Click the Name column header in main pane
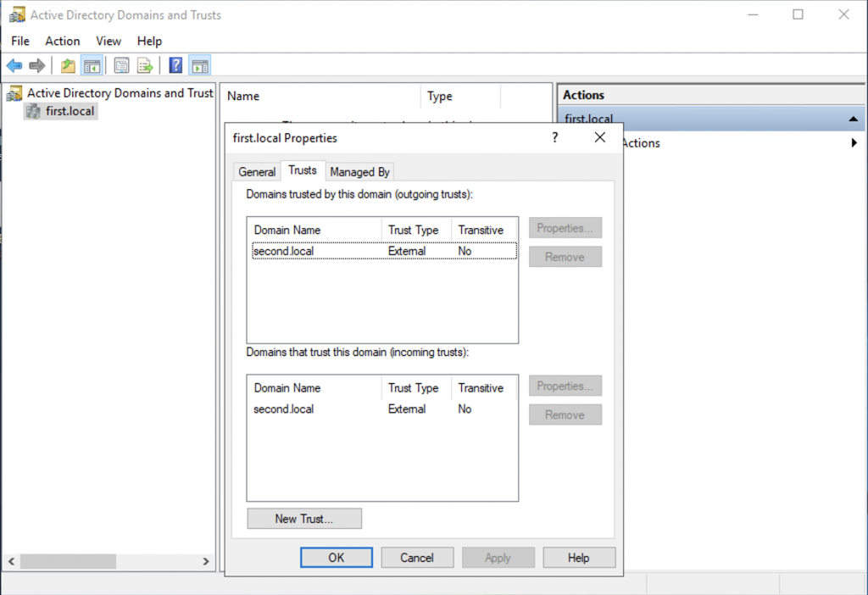Image resolution: width=868 pixels, height=595 pixels. pos(321,97)
